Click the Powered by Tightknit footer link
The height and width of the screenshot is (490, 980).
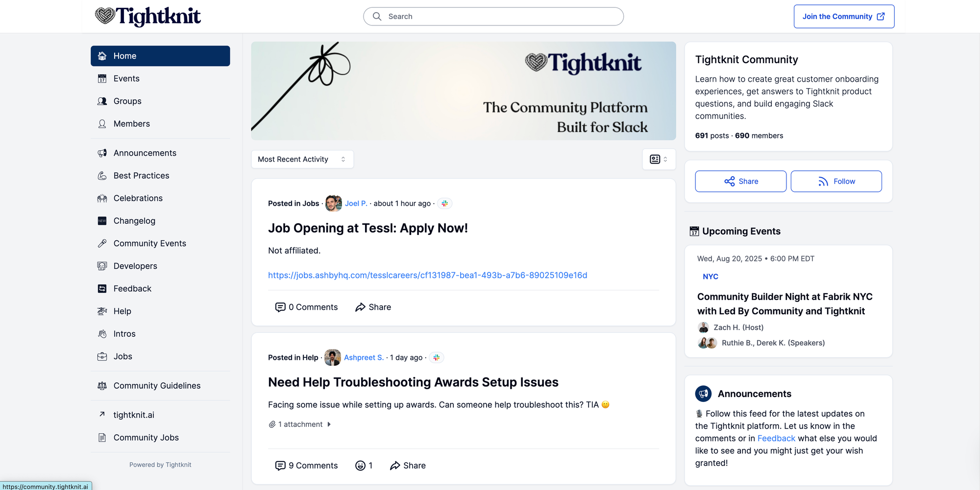point(160,465)
